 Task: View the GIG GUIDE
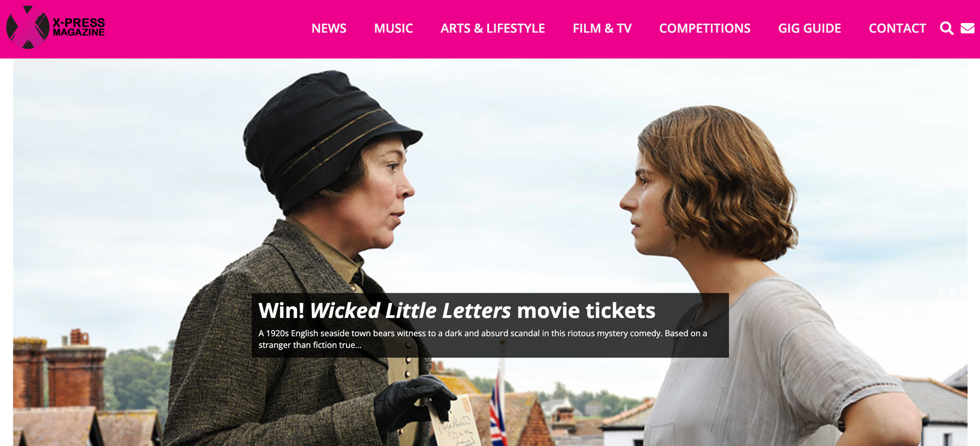point(810,28)
